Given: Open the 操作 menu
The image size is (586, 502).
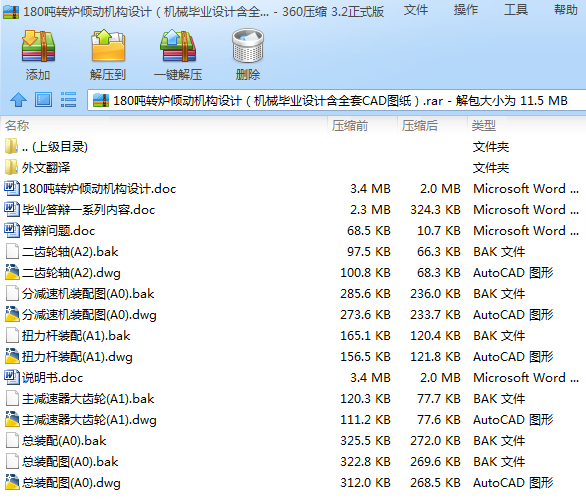Looking at the screenshot, I should click(466, 10).
